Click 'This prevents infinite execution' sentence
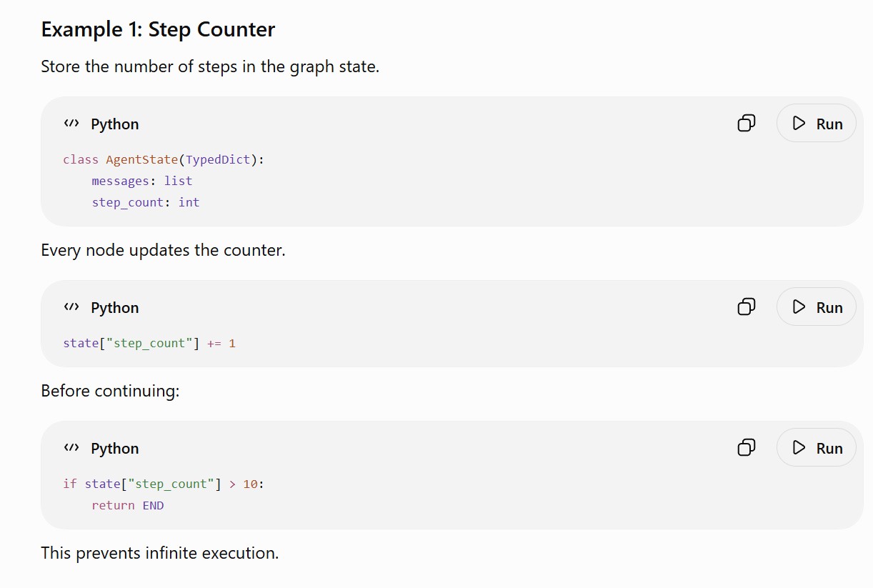 [x=160, y=553]
